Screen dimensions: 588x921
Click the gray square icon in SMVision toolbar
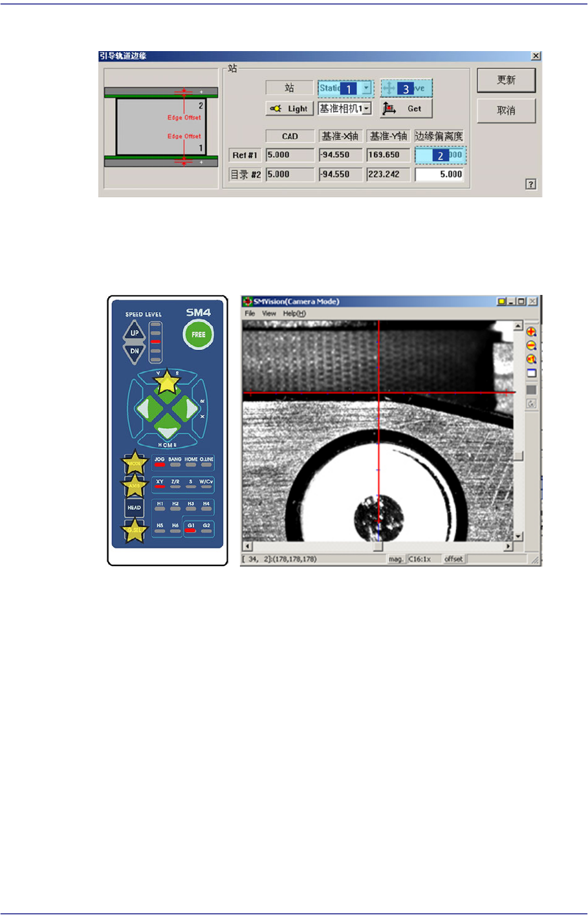click(531, 390)
